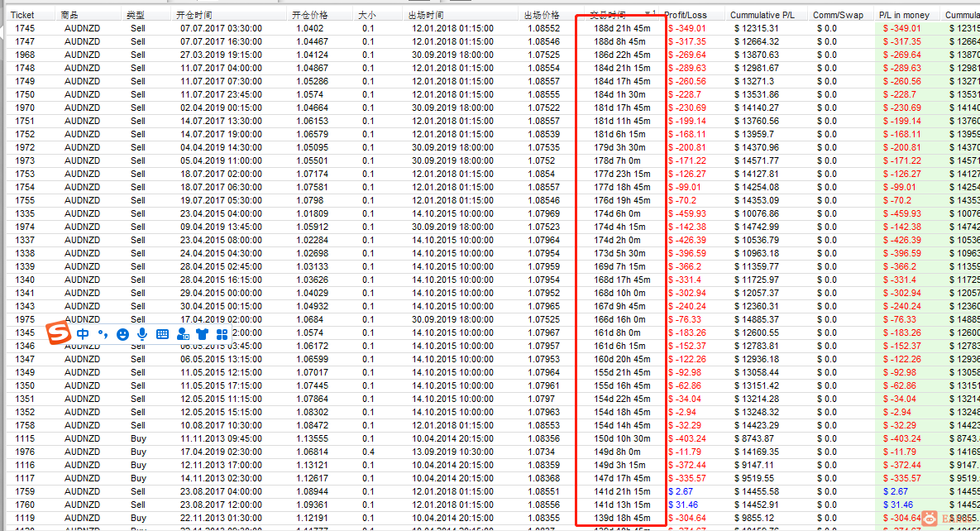Click open time 23.04.2015 04:00:00
This screenshot has height=531, width=980.
[x=222, y=213]
